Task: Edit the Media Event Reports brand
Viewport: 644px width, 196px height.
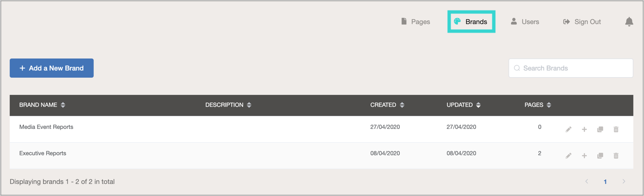Action: point(568,129)
